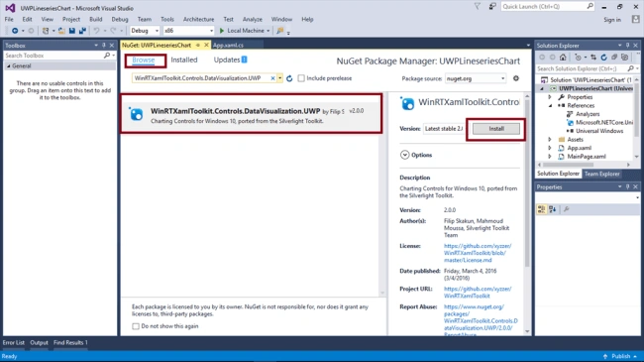
Task: Click the Redo toolbar icon
Action: pyautogui.click(x=113, y=31)
